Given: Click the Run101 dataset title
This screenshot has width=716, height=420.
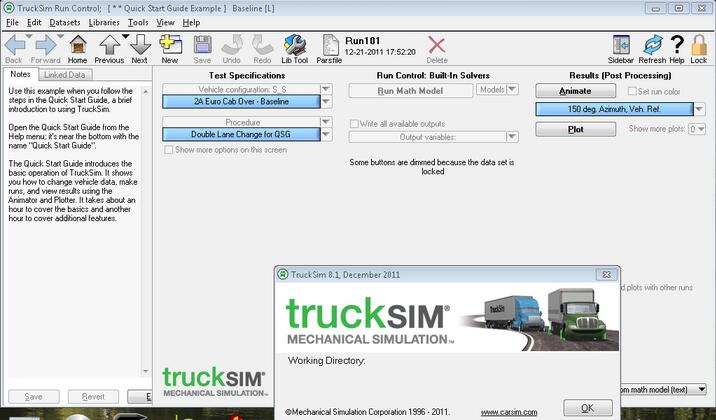Looking at the screenshot, I should (363, 41).
